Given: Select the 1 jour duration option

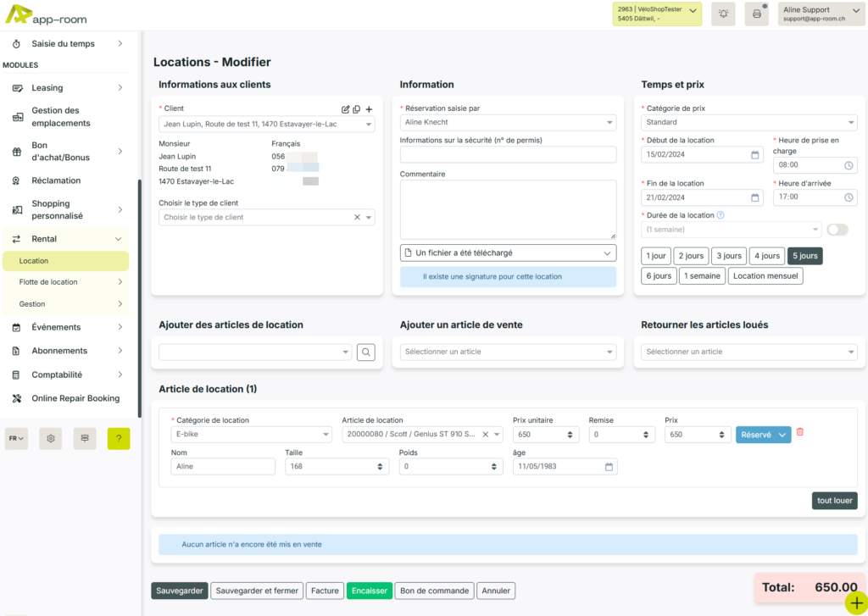Looking at the screenshot, I should [x=655, y=255].
